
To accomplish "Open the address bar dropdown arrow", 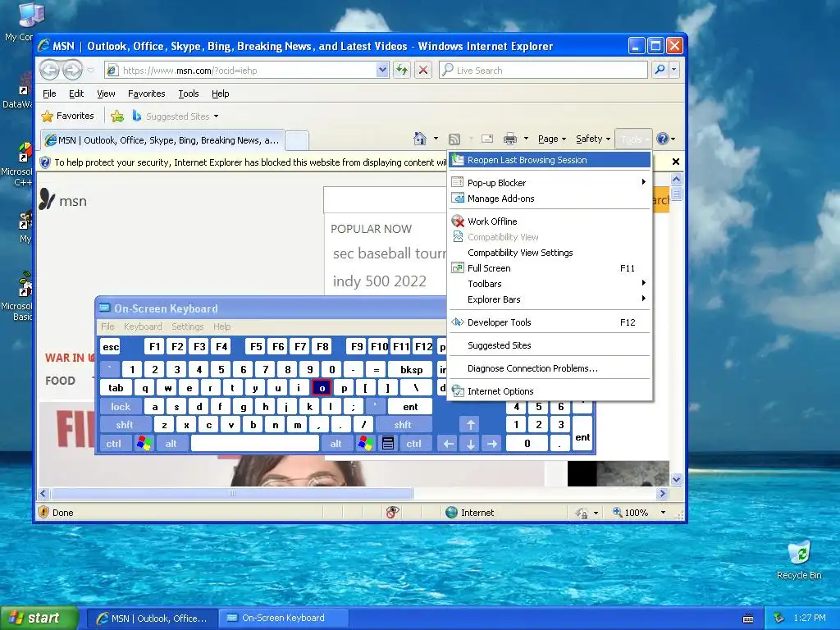I will point(382,71).
